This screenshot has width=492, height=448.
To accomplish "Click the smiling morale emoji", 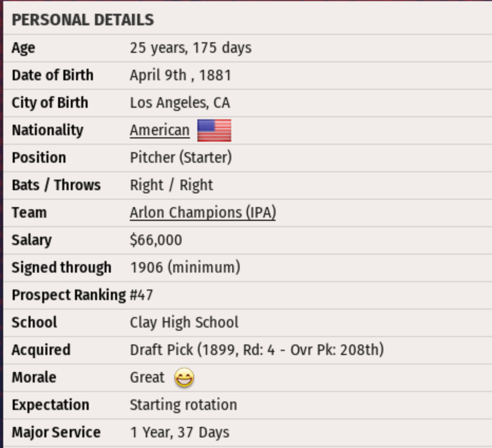I will coord(184,378).
